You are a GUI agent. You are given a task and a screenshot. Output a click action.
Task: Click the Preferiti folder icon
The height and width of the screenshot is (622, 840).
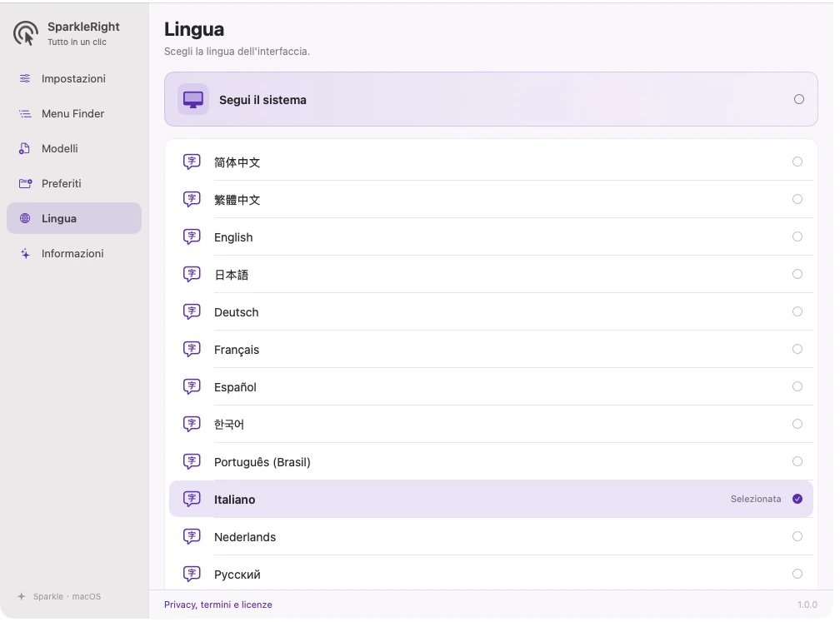(25, 183)
